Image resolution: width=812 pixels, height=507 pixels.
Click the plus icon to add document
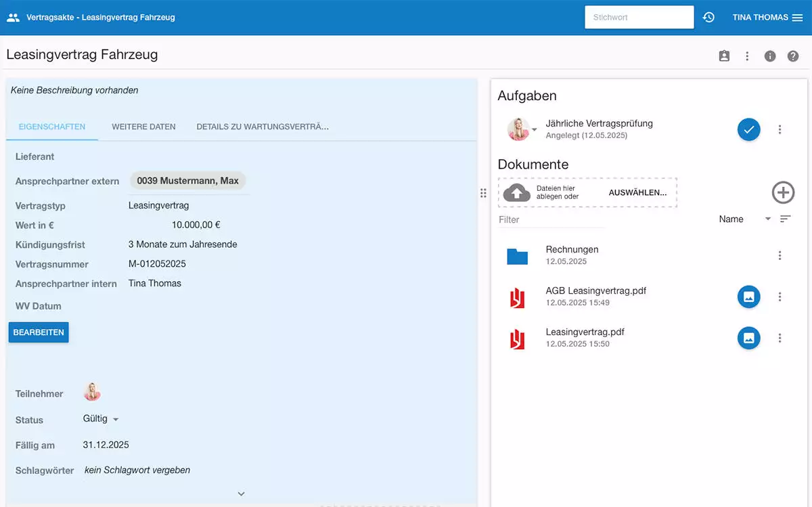(x=783, y=192)
